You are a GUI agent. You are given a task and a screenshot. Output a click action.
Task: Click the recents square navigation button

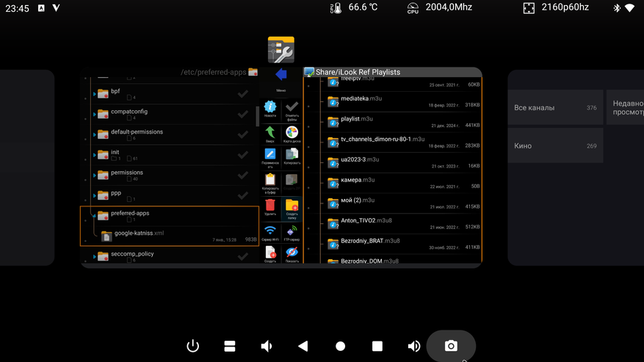[377, 346]
